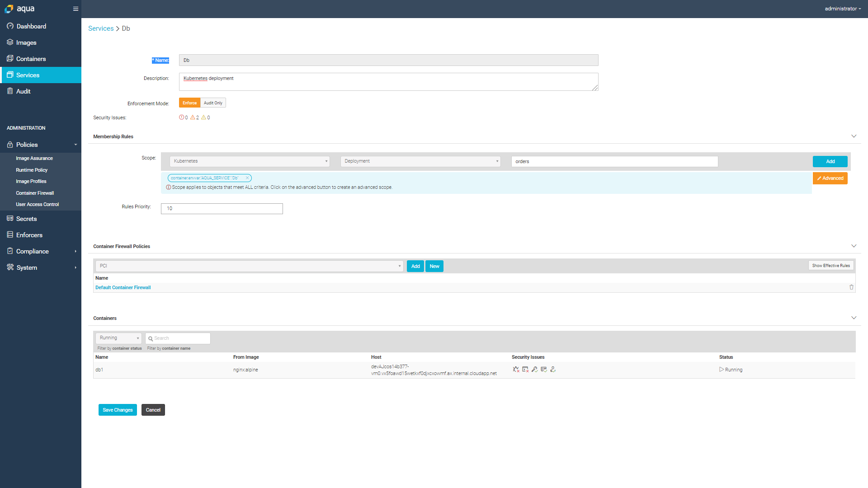This screenshot has width=868, height=488.
Task: Click the user privilege icon for db1
Action: pos(553,370)
